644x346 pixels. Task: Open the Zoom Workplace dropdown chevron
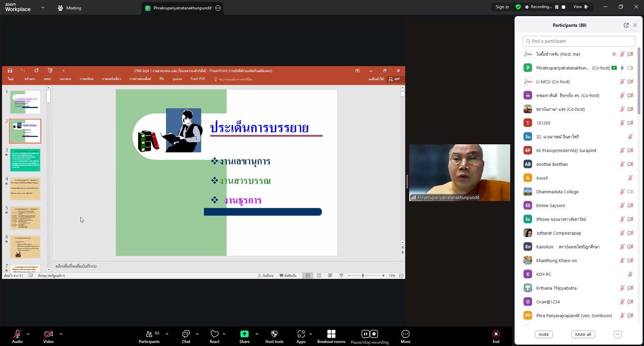(43, 7)
